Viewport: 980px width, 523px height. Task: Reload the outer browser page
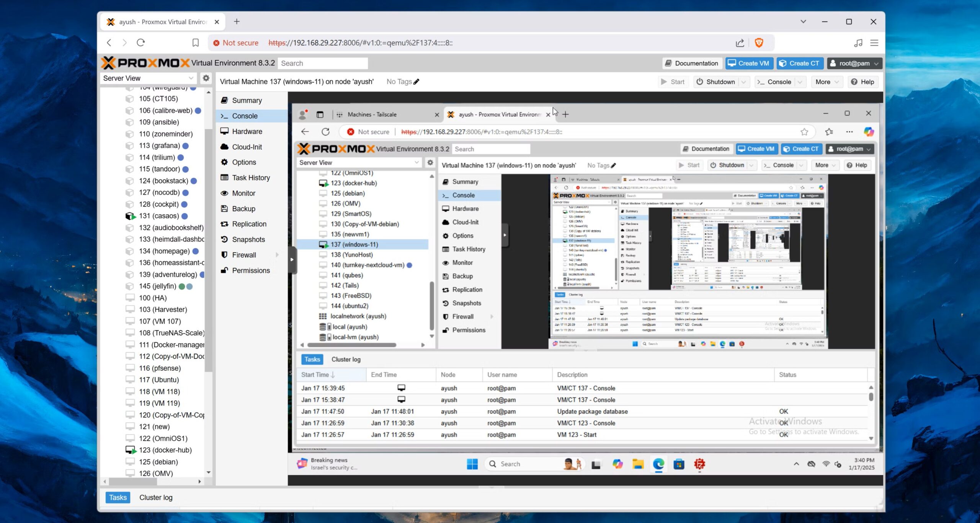141,43
